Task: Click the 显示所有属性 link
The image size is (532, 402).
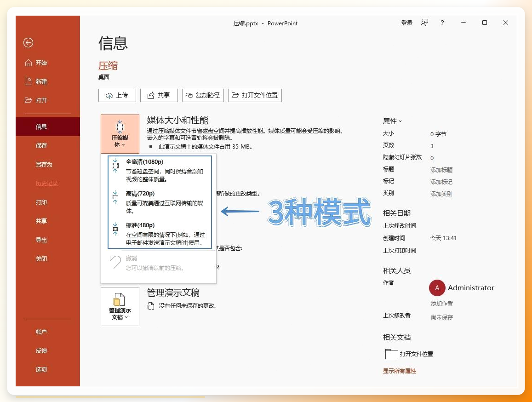Action: tap(399, 371)
